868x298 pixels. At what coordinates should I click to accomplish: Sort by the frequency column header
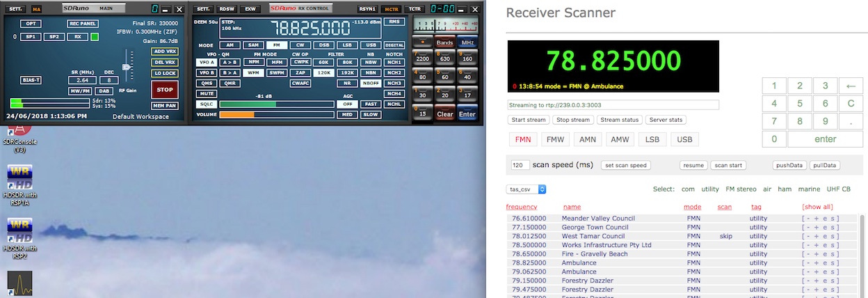522,207
